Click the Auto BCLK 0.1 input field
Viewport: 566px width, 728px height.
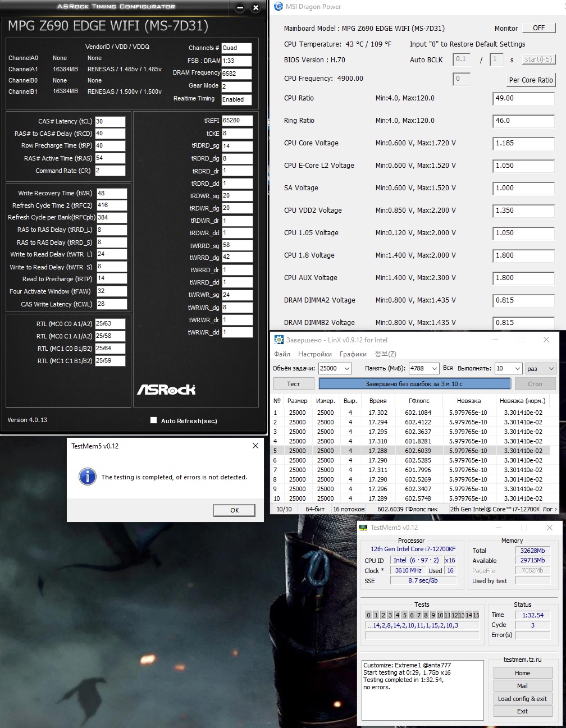(462, 59)
